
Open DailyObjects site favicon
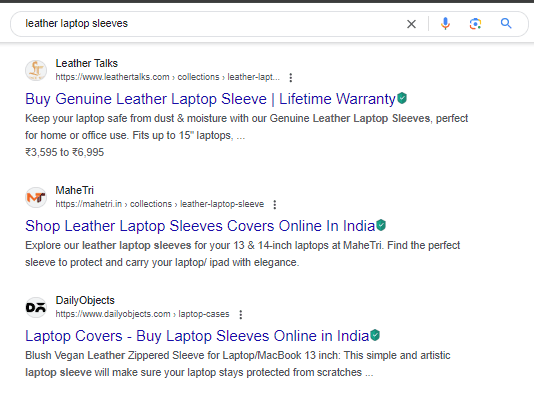[36, 307]
